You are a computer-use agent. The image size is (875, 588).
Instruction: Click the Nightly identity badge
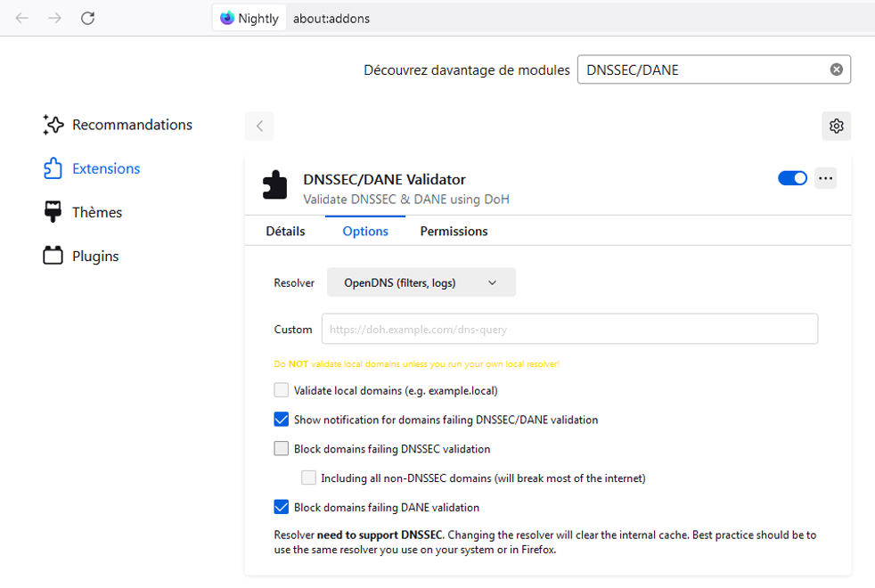[249, 19]
